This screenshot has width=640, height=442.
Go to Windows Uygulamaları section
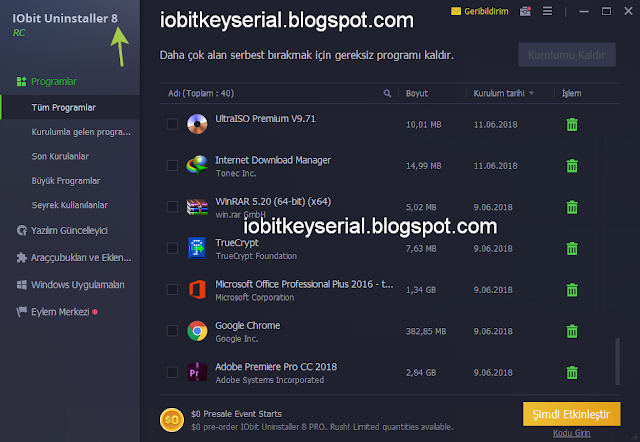tap(78, 285)
